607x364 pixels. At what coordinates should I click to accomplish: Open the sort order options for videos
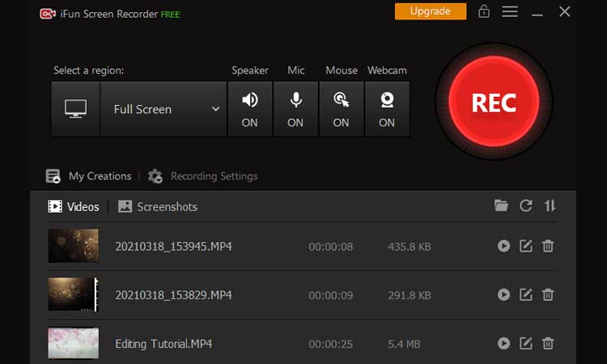pyautogui.click(x=550, y=206)
